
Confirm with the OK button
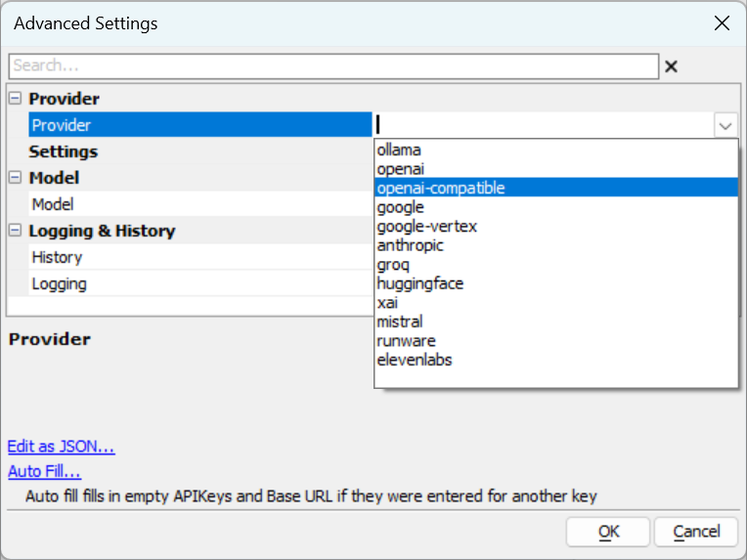pos(608,532)
